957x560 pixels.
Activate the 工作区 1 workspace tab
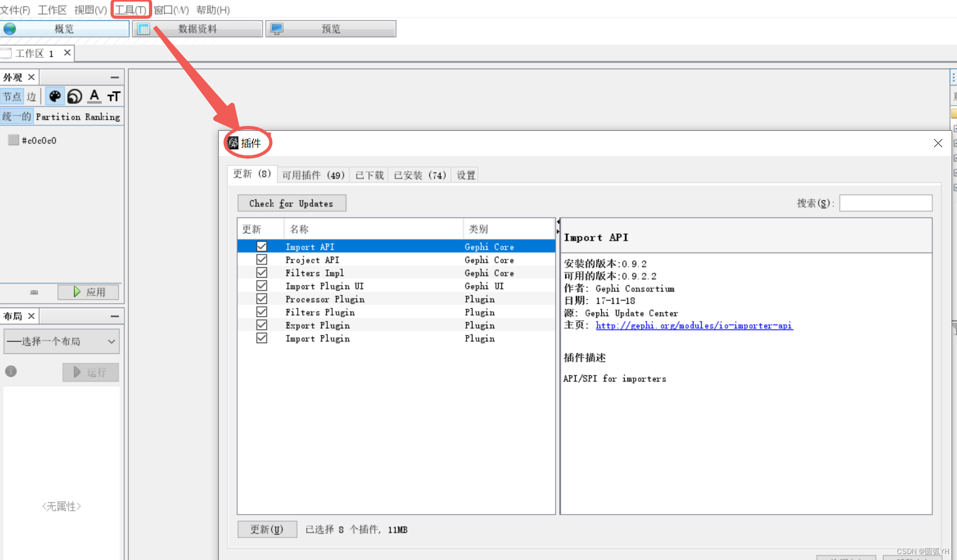(34, 53)
